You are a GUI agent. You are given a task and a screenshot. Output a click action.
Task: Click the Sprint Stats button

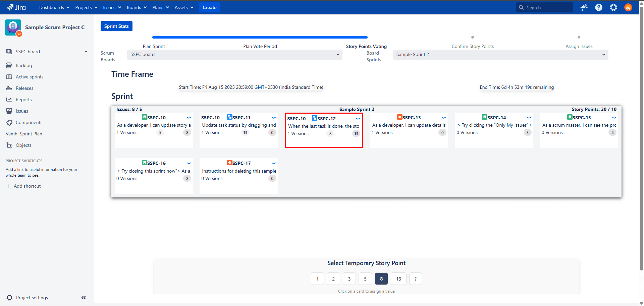point(116,26)
